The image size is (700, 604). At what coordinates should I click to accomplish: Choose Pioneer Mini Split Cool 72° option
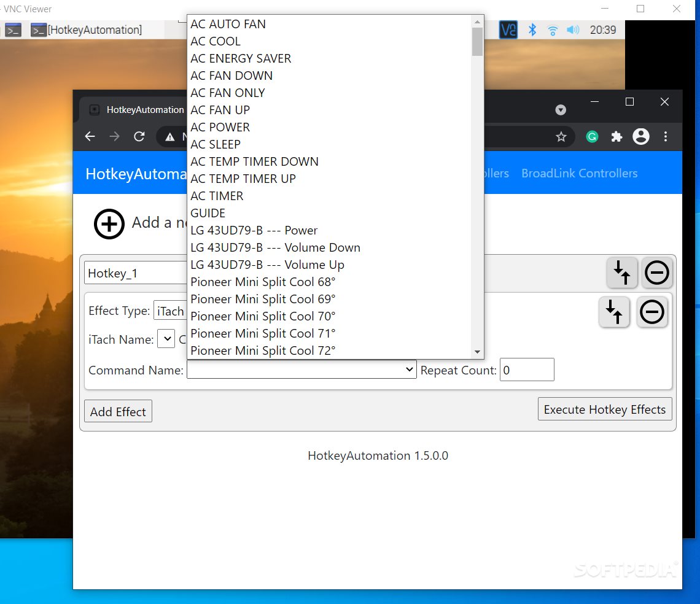click(x=329, y=350)
